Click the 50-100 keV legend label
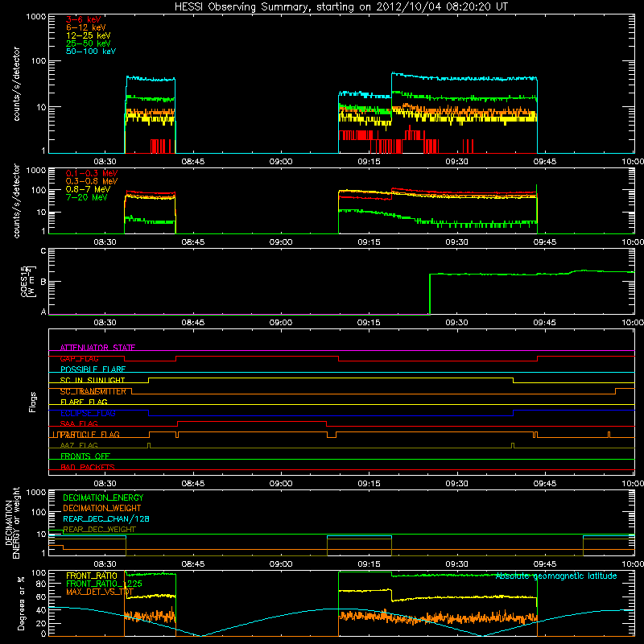The width and height of the screenshot is (644, 644). click(x=91, y=52)
